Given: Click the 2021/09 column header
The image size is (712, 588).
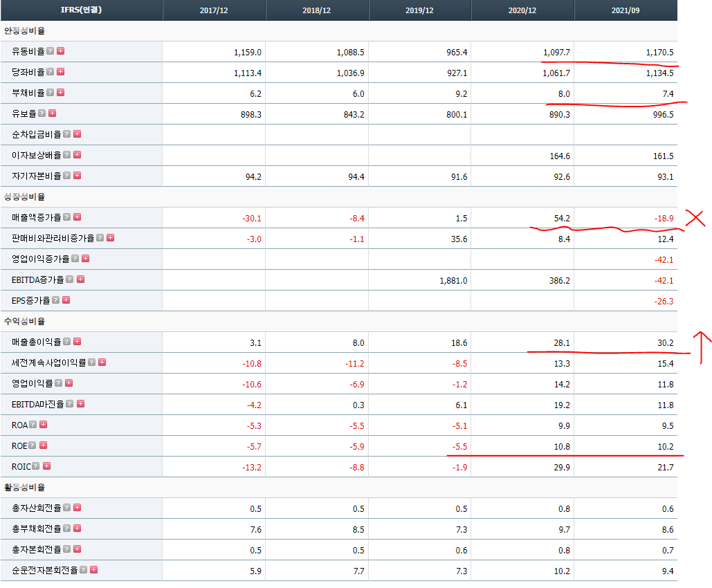Looking at the screenshot, I should click(626, 10).
